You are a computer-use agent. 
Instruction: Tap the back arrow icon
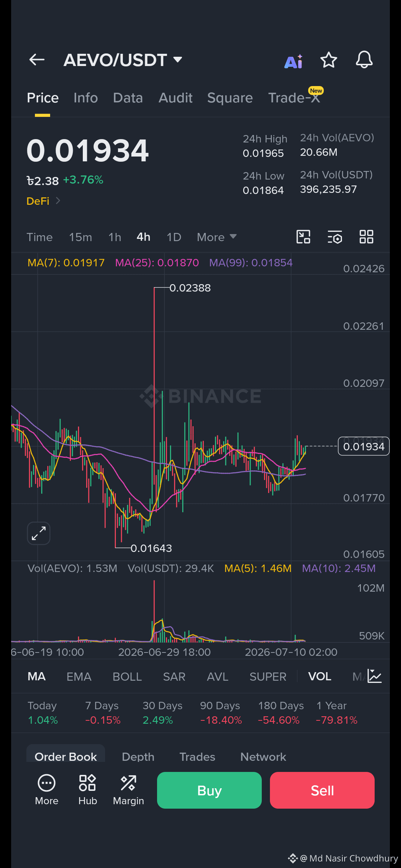[37, 59]
